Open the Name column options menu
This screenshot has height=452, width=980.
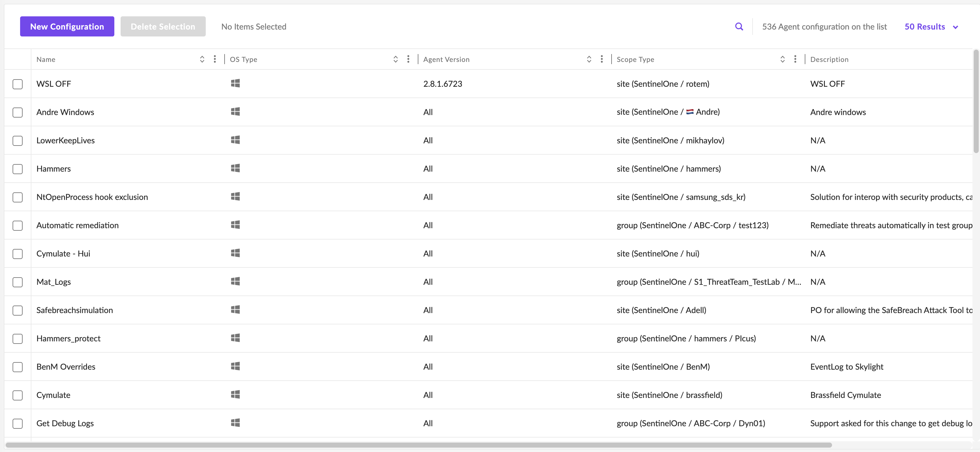click(215, 59)
